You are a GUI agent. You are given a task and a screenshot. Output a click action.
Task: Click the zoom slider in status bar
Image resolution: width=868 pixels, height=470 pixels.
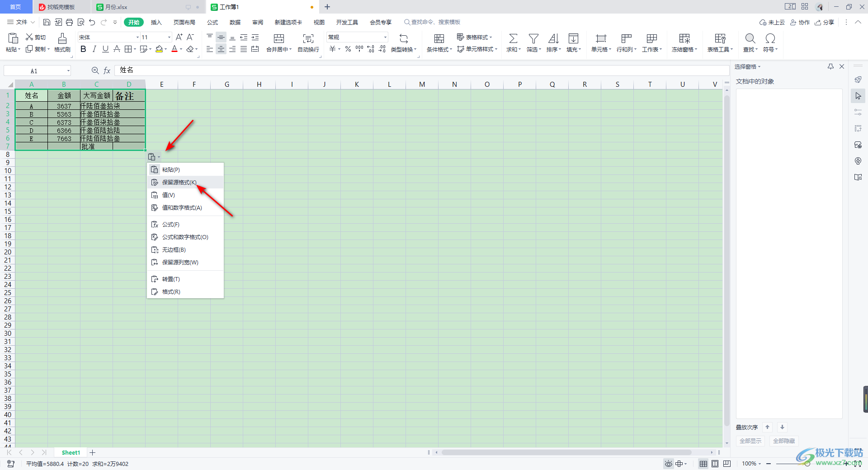point(807,464)
